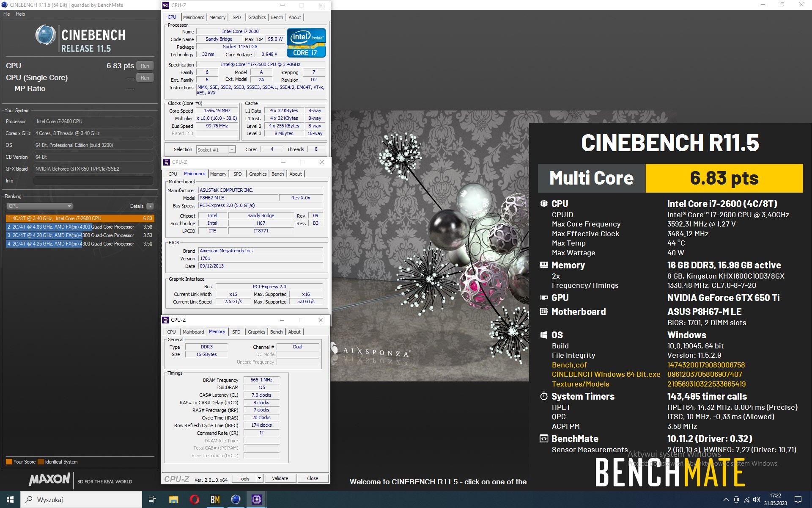Screen dimensions: 812x508
Task: Click the Close button in CPU-Z footer
Action: coord(313,478)
